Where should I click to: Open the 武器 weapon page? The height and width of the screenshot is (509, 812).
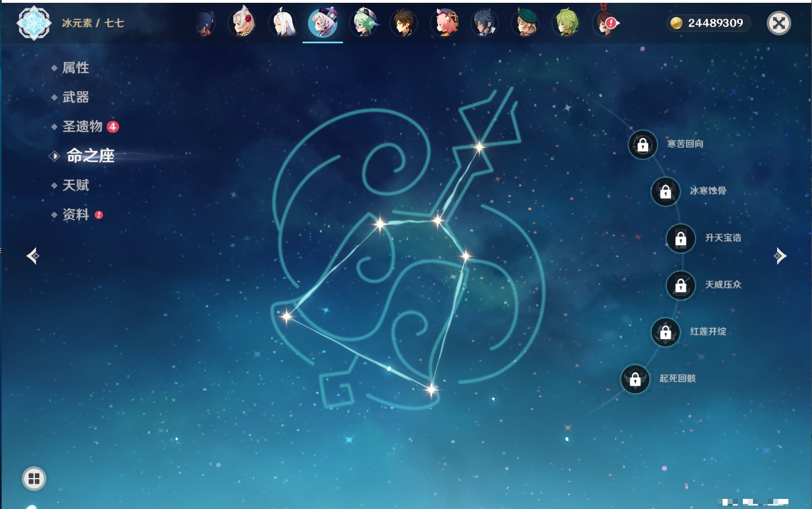click(75, 97)
